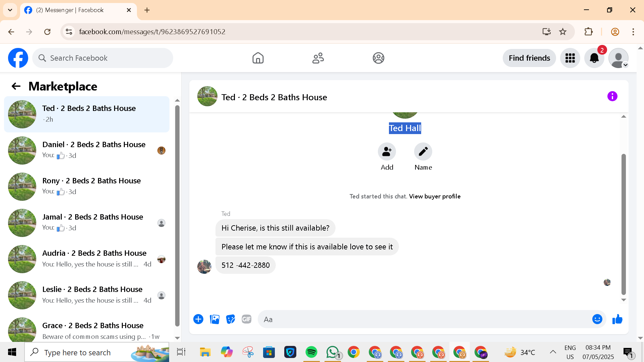The width and height of the screenshot is (644, 362).
Task: Open View buyer profile link
Action: (435, 196)
